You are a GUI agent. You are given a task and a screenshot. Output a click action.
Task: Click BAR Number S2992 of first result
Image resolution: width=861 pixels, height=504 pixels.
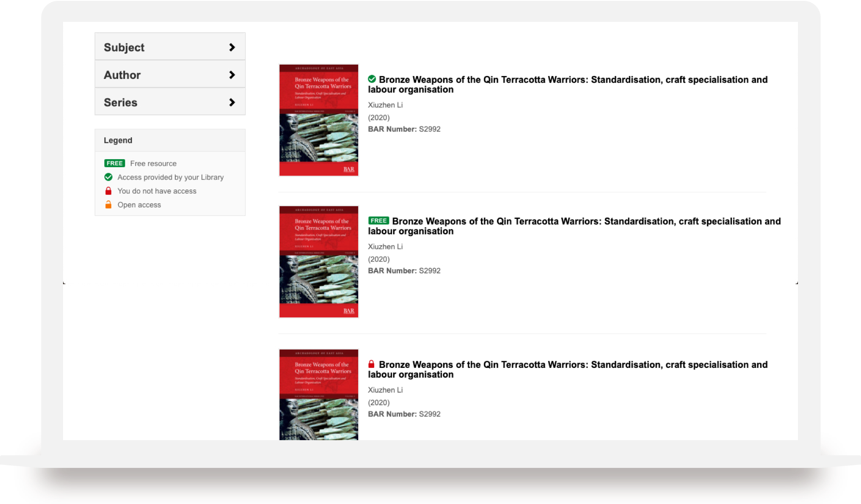point(404,129)
